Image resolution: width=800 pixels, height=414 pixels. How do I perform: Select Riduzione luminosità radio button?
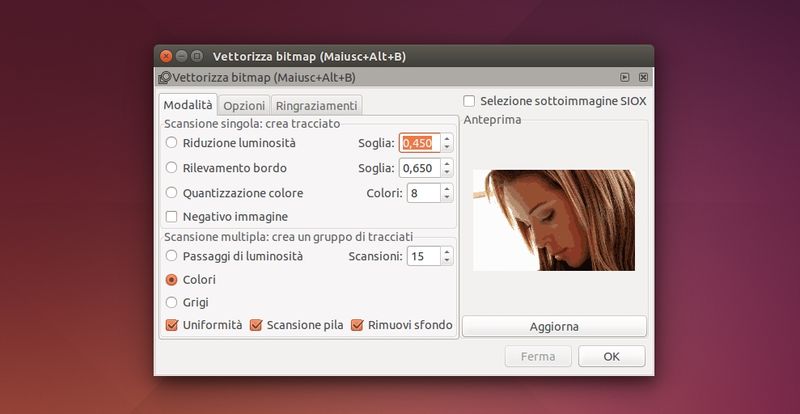[x=171, y=143]
